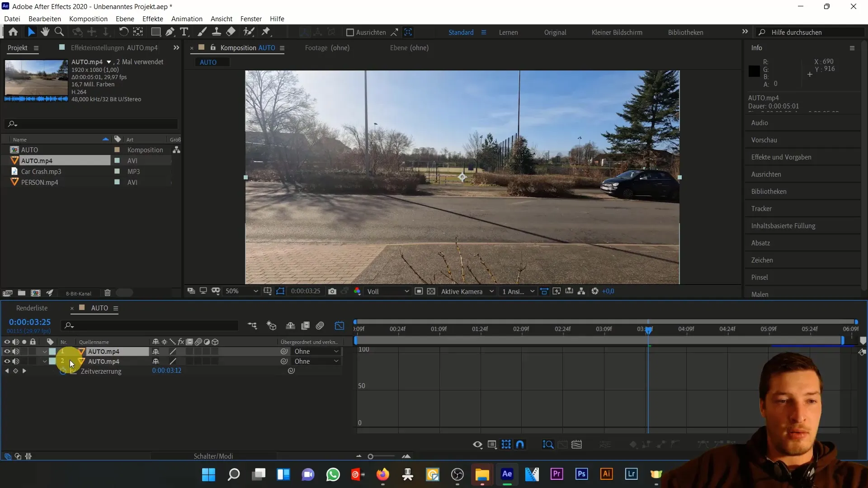868x488 pixels.
Task: Open the layer 1 parent dropdown Ohne
Action: tap(316, 352)
